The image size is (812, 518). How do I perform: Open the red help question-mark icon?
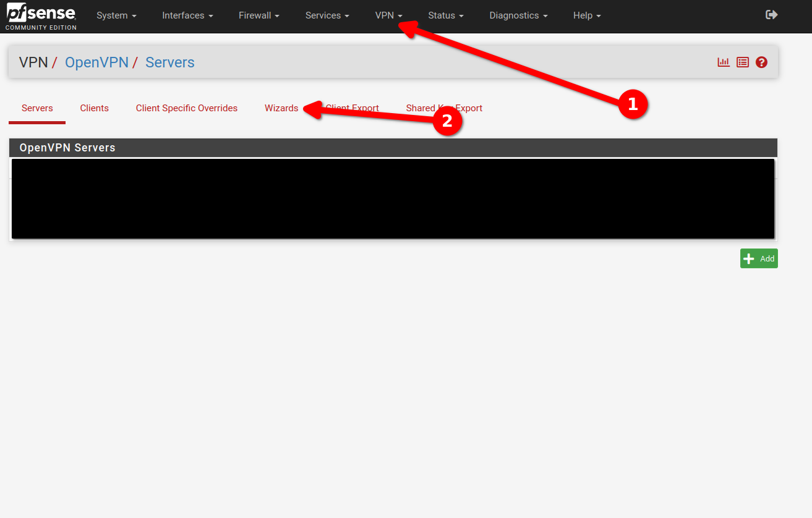761,62
